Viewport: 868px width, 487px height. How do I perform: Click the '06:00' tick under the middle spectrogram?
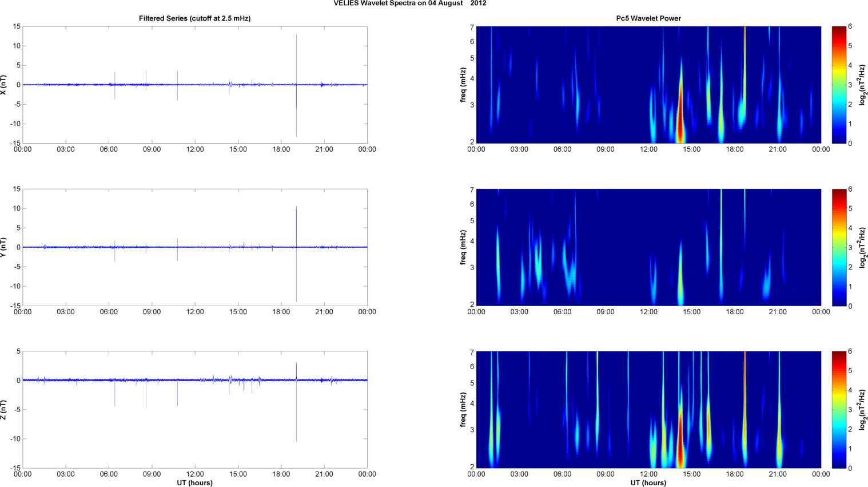562,312
